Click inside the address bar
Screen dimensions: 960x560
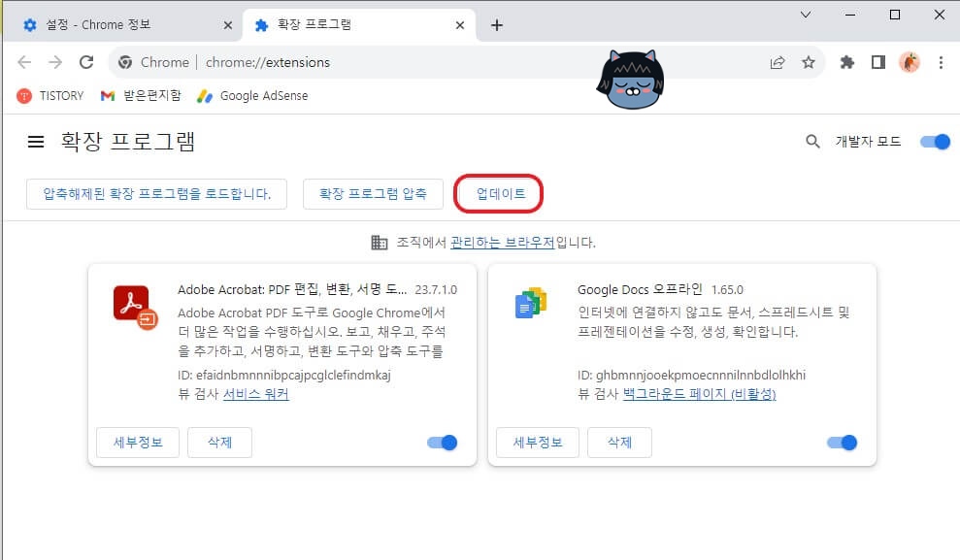click(388, 61)
